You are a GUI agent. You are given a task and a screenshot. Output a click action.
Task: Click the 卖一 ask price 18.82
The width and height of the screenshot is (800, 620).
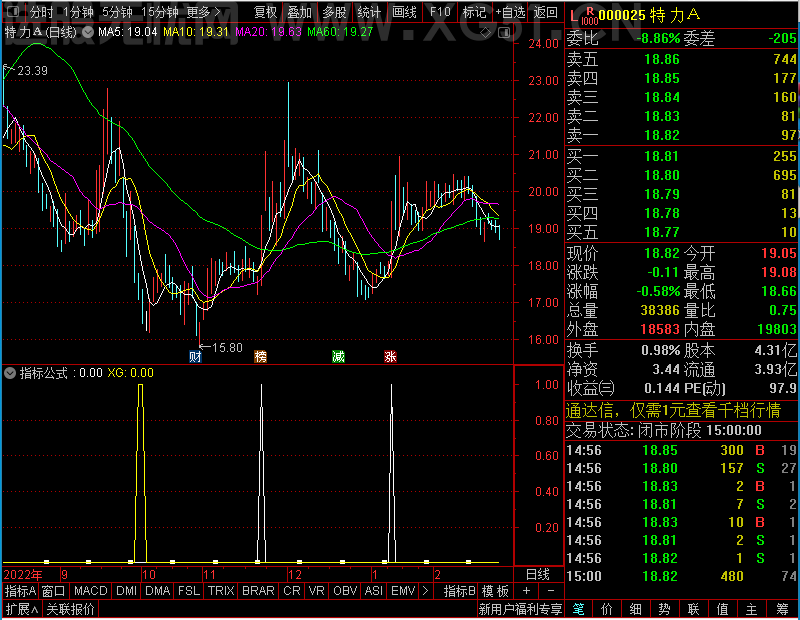[662, 135]
